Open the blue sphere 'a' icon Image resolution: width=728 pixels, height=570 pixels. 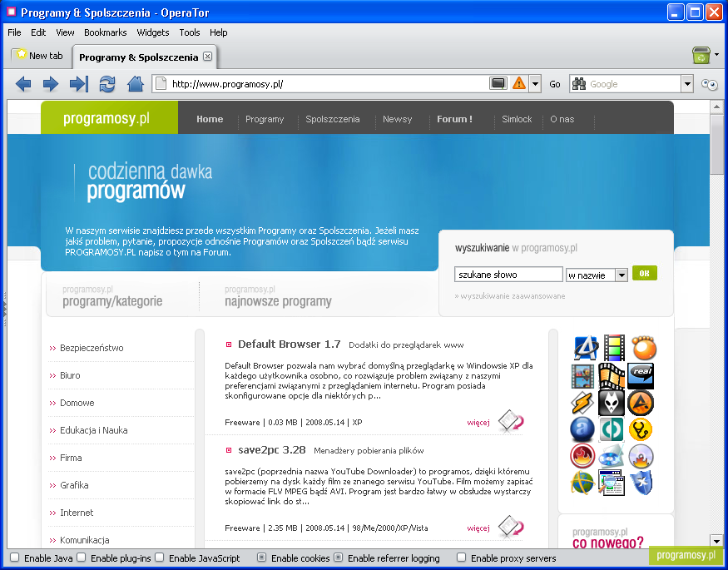582,430
